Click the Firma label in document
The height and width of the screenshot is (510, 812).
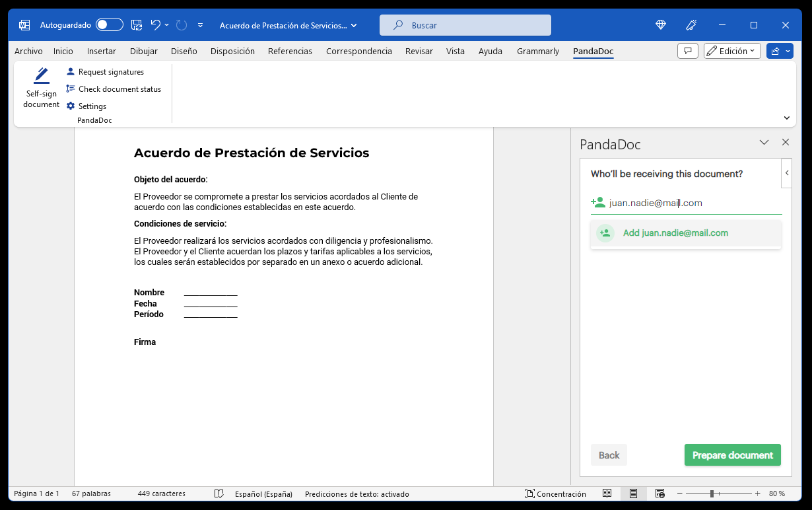click(145, 342)
